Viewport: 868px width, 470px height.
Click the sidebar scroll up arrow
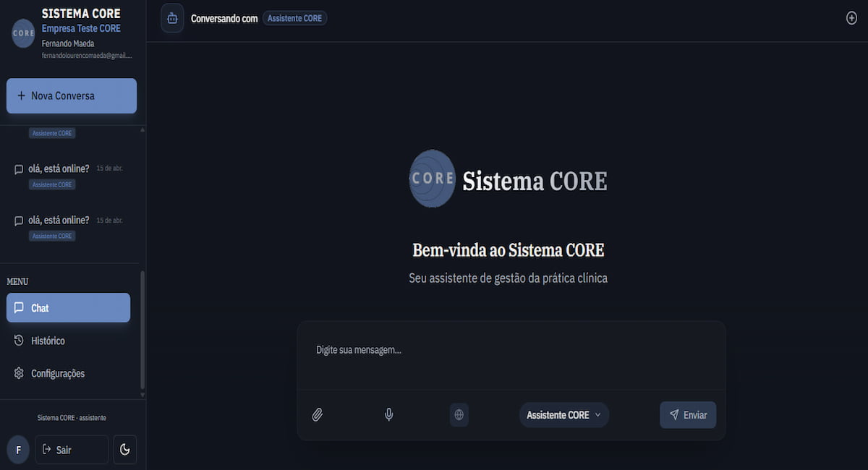142,129
